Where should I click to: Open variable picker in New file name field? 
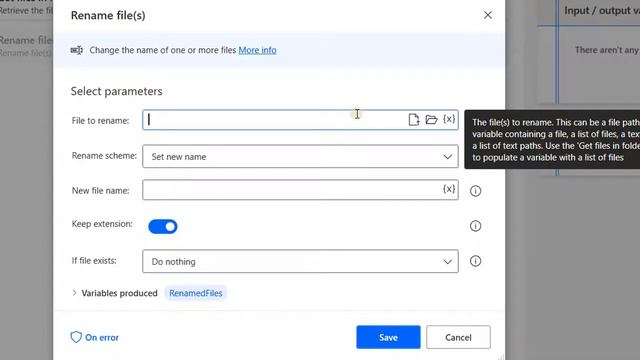click(x=449, y=189)
